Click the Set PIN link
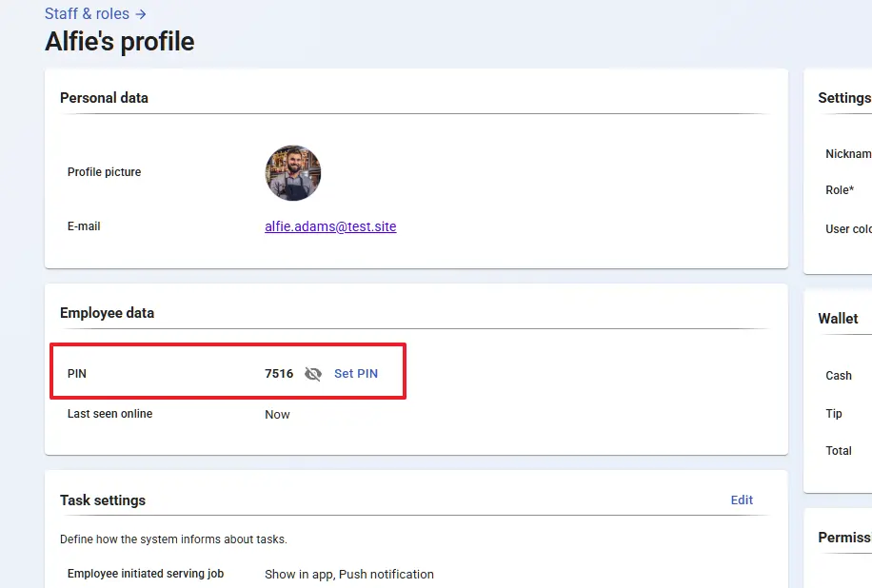872x588 pixels. (356, 374)
